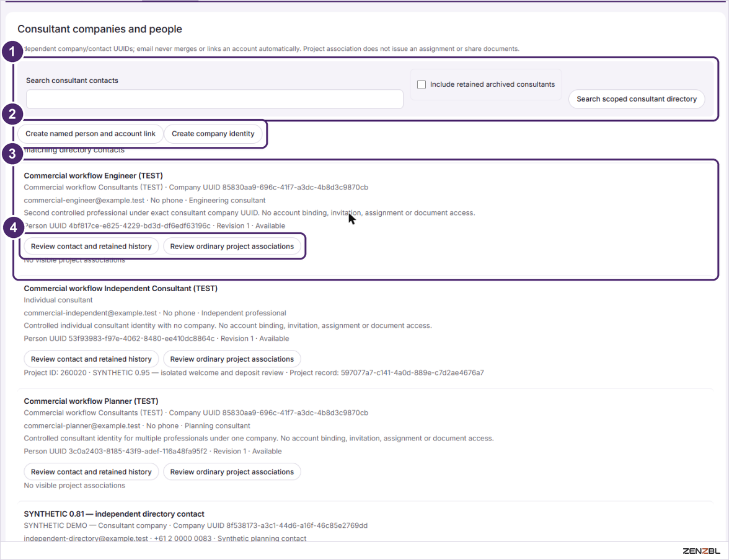Click commercial-independent@example.test email line
The width and height of the screenshot is (729, 560).
(x=155, y=313)
